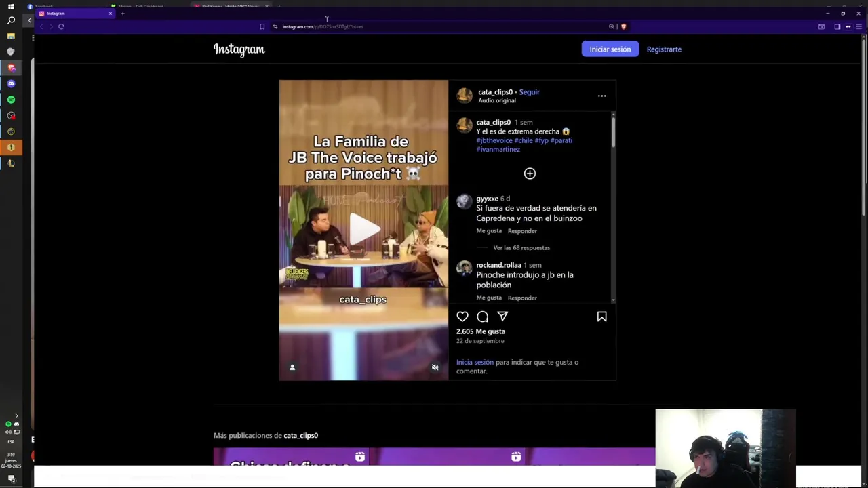The image size is (868, 488).
Task: Open comments with the speech bubble icon
Action: coord(483,317)
